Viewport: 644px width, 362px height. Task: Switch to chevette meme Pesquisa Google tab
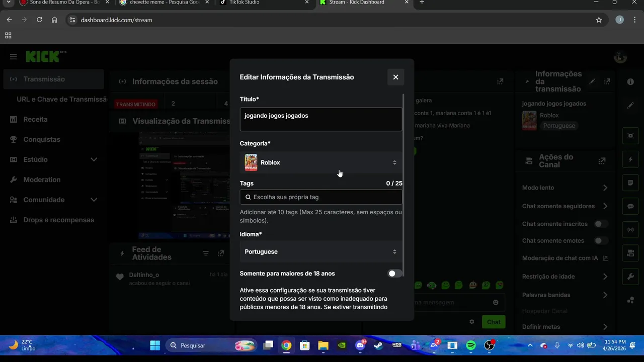(x=165, y=3)
